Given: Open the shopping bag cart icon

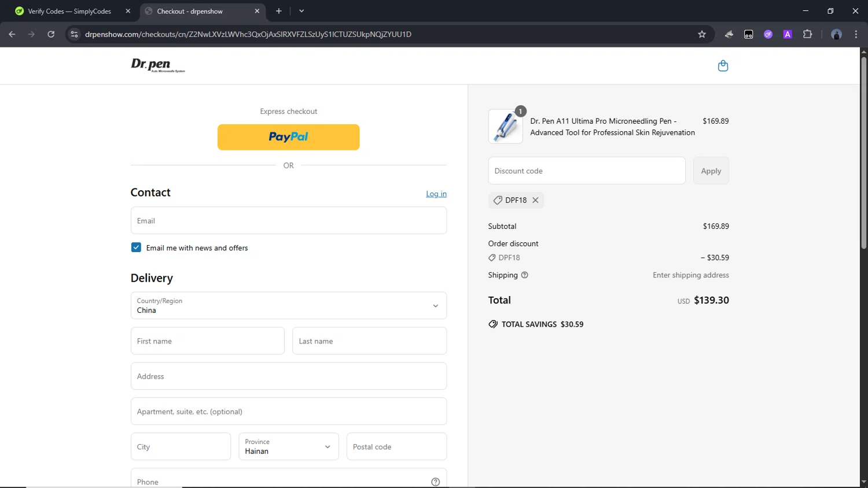Looking at the screenshot, I should click(x=723, y=66).
